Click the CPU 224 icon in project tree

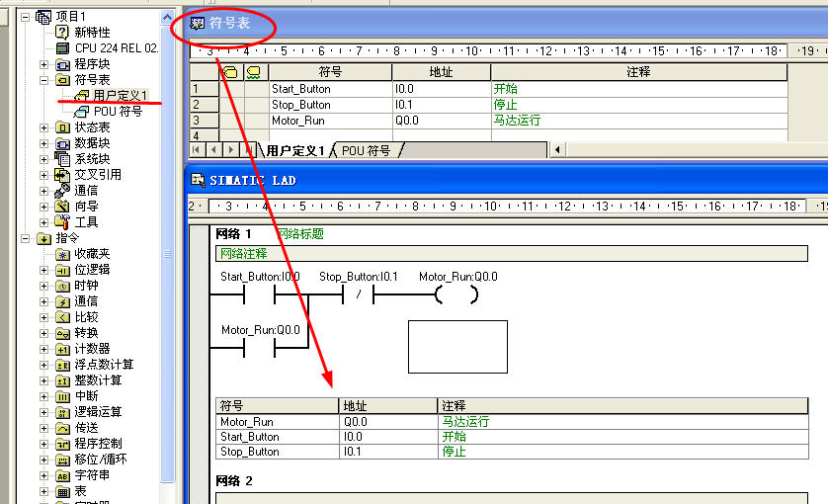coord(63,47)
